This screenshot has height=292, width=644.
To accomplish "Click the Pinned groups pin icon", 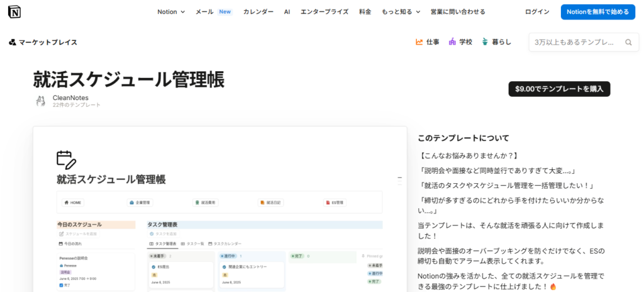I will point(363,255).
